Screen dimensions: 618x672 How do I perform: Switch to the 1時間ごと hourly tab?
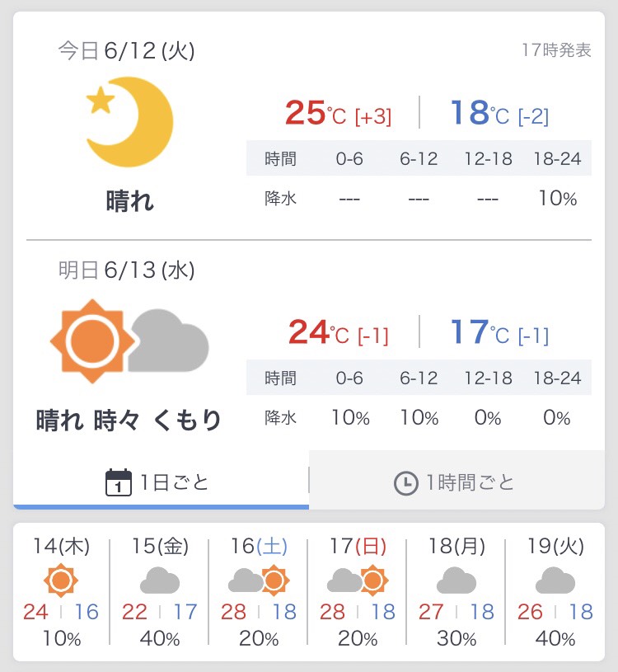(x=456, y=482)
